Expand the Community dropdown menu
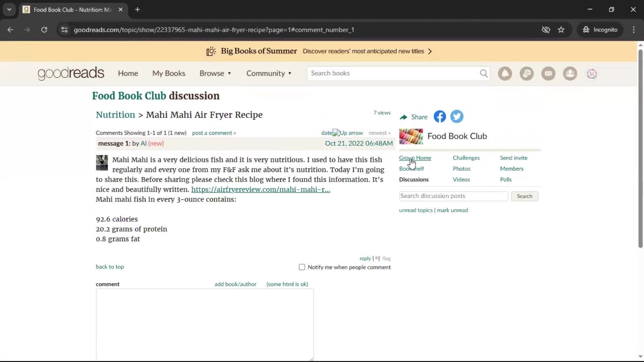 269,73
